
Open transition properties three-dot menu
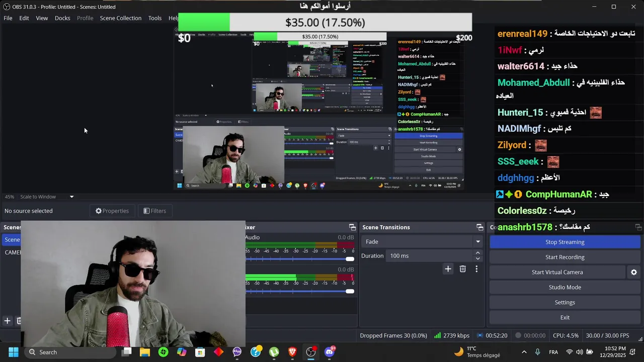point(476,269)
